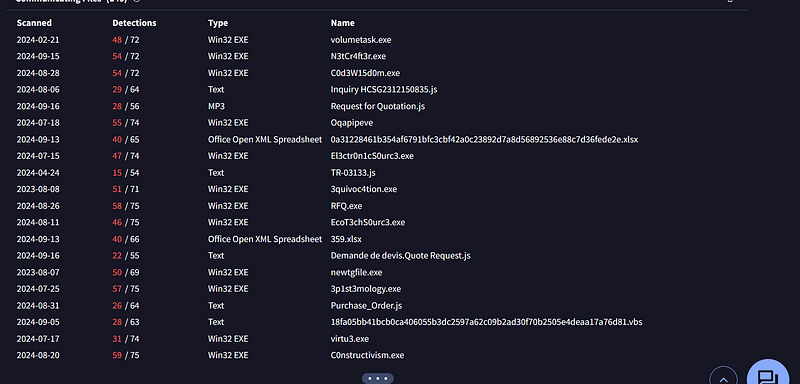The image size is (800, 384).
Task: Select Office Open XML Spreadsheet type for 359.xlsx
Action: pos(265,239)
